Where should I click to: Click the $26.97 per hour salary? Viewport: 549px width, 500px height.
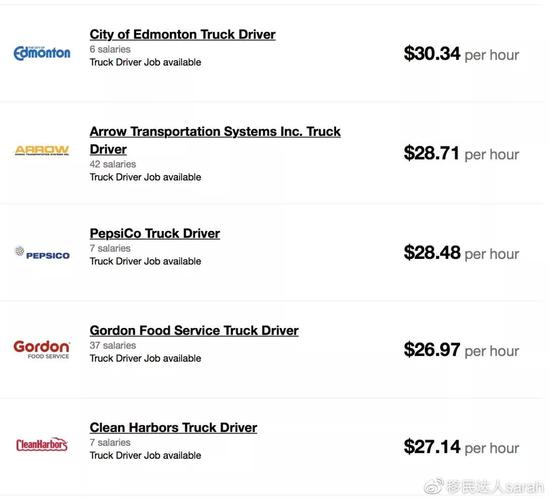pos(461,350)
